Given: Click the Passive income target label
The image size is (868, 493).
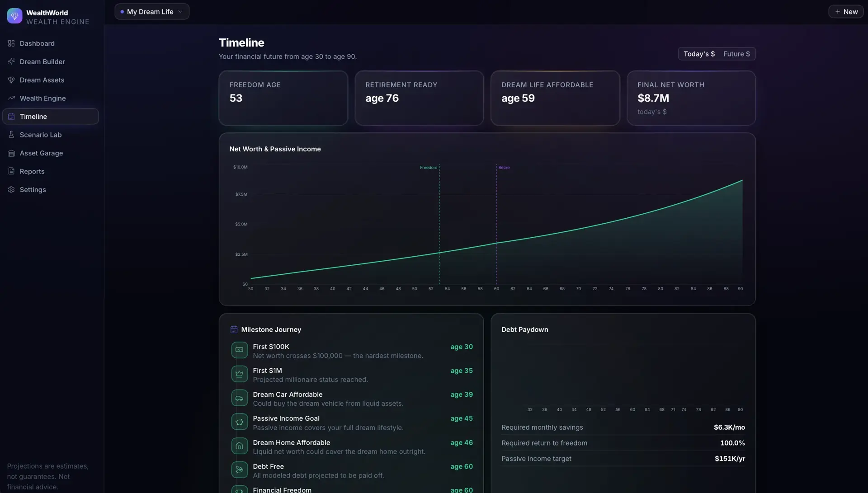Looking at the screenshot, I should (x=536, y=459).
